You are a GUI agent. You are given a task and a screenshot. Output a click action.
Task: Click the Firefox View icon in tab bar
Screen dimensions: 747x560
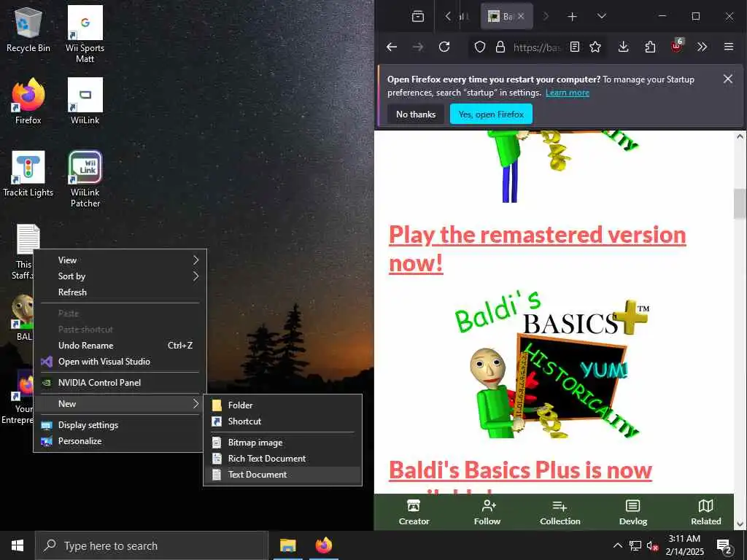click(x=418, y=16)
